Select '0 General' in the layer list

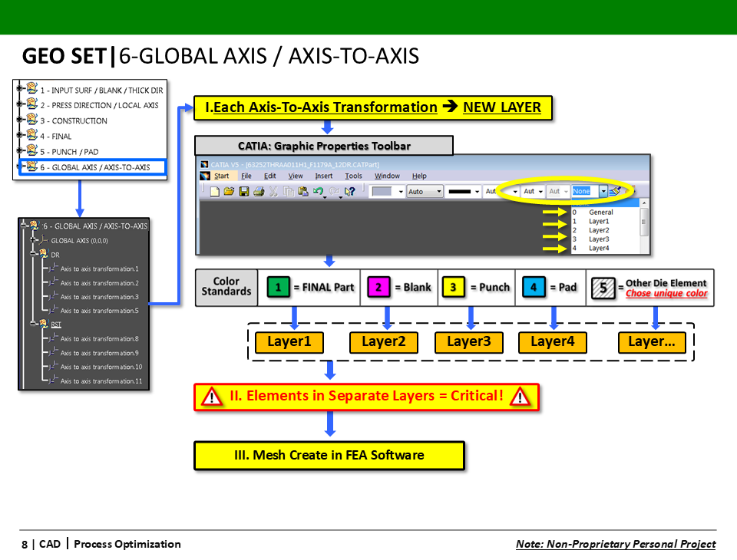pyautogui.click(x=606, y=212)
